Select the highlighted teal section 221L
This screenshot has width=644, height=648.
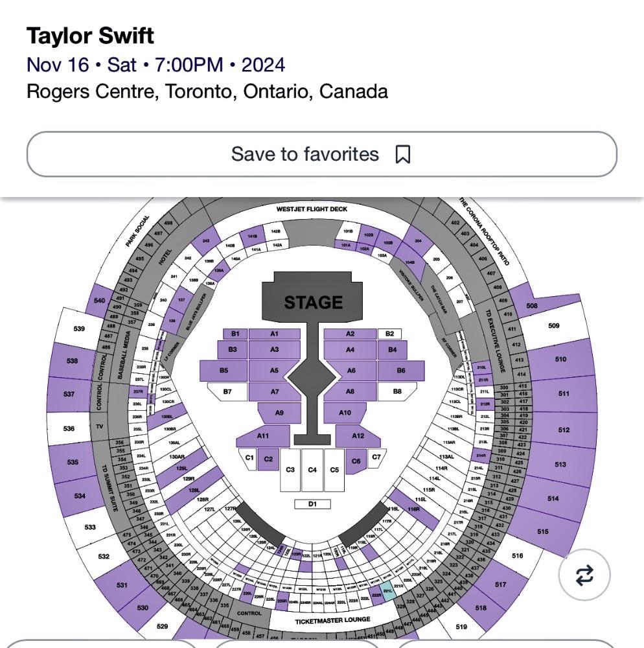click(388, 591)
